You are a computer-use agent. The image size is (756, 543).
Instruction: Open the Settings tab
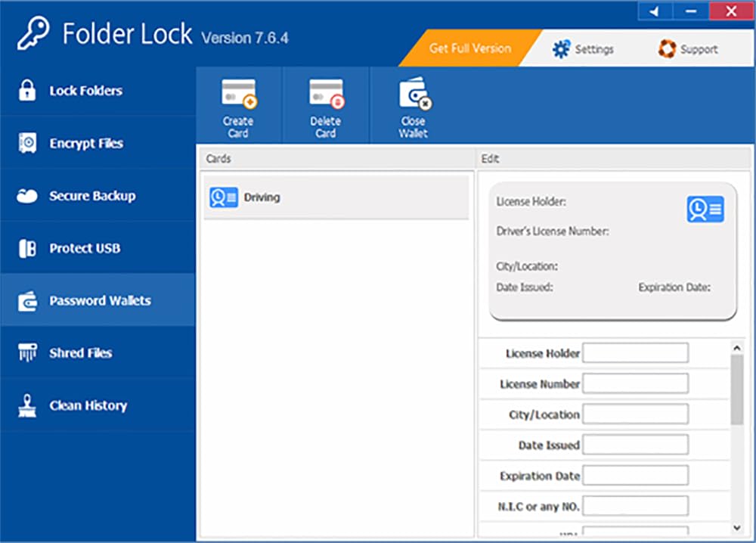tap(584, 49)
